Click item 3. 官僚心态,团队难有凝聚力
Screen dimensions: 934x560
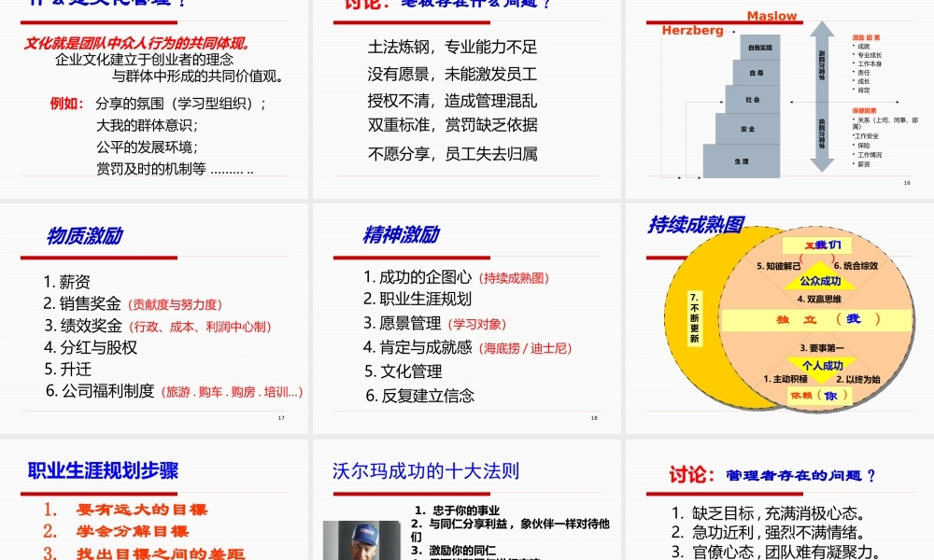775,552
